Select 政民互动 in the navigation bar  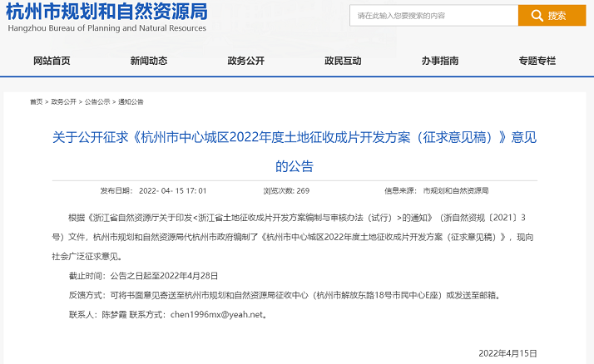pos(343,61)
